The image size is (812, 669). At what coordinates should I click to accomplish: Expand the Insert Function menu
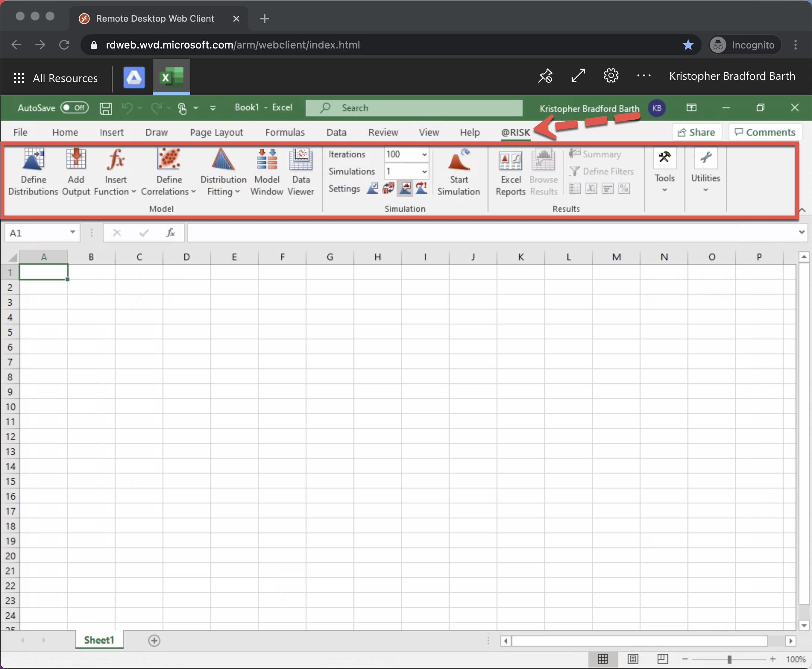click(x=133, y=192)
